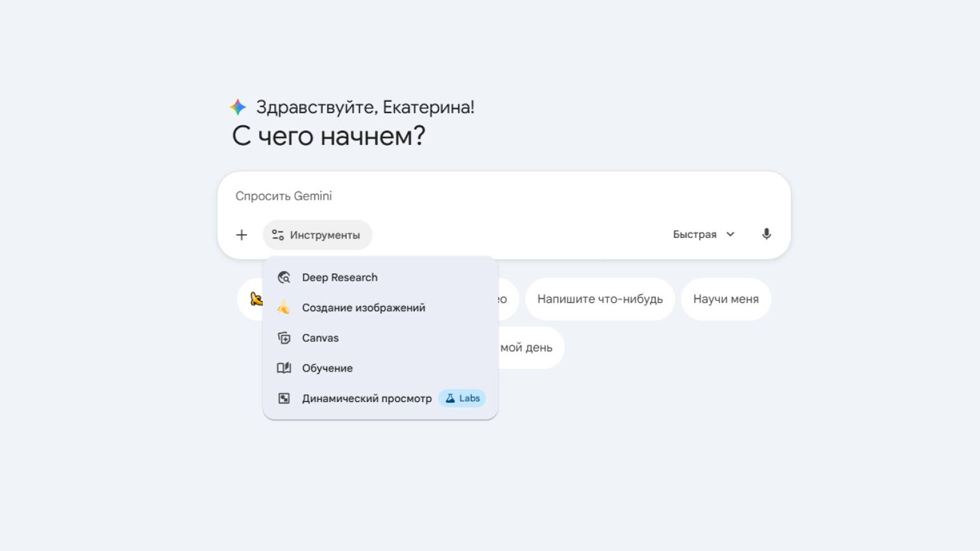The width and height of the screenshot is (980, 551).
Task: Click the plus icon to add files
Action: pyautogui.click(x=242, y=235)
